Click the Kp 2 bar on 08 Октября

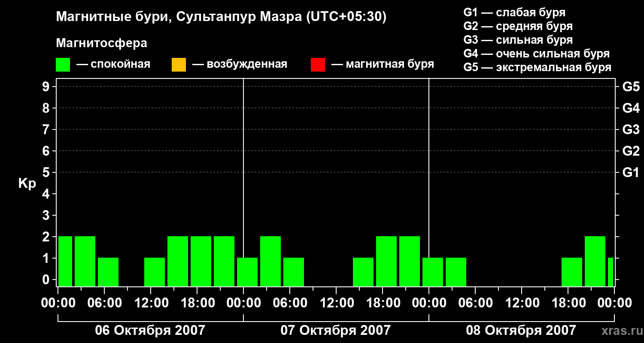click(x=595, y=261)
